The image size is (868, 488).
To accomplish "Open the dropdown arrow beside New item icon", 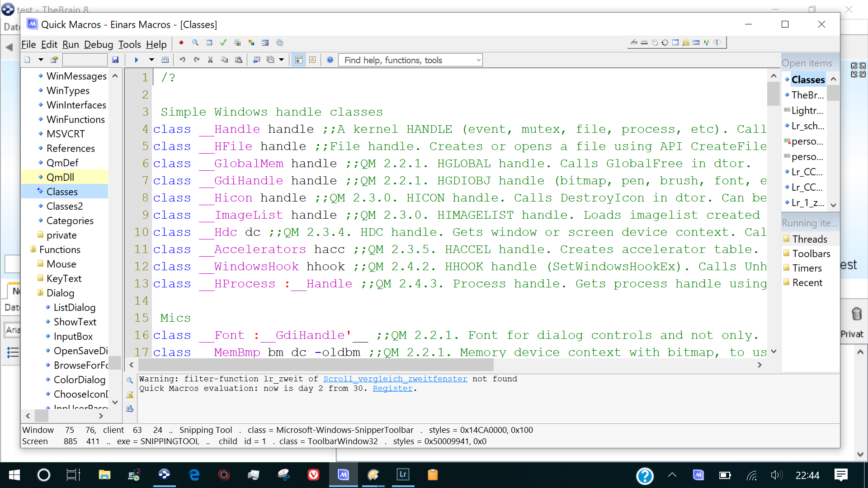I will pos(41,60).
